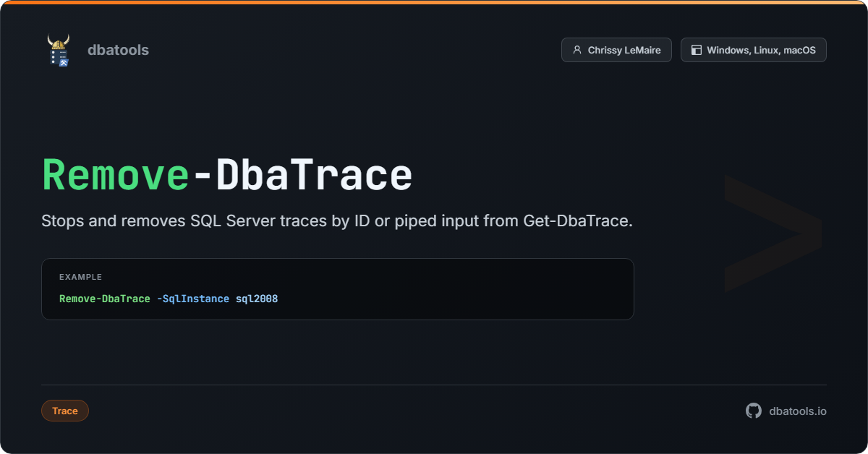Image resolution: width=868 pixels, height=454 pixels.
Task: Click the GitHub icon near dbatools.io
Action: pyautogui.click(x=754, y=411)
